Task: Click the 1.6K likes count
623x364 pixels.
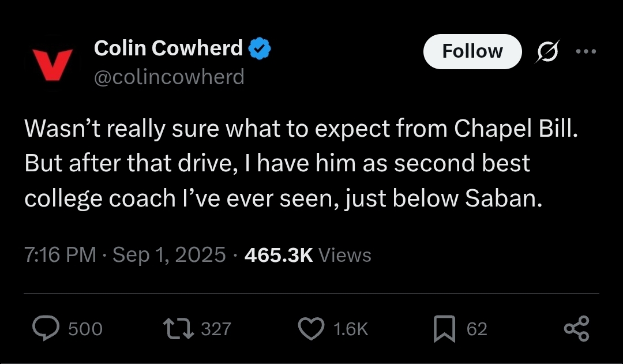Action: (x=351, y=329)
